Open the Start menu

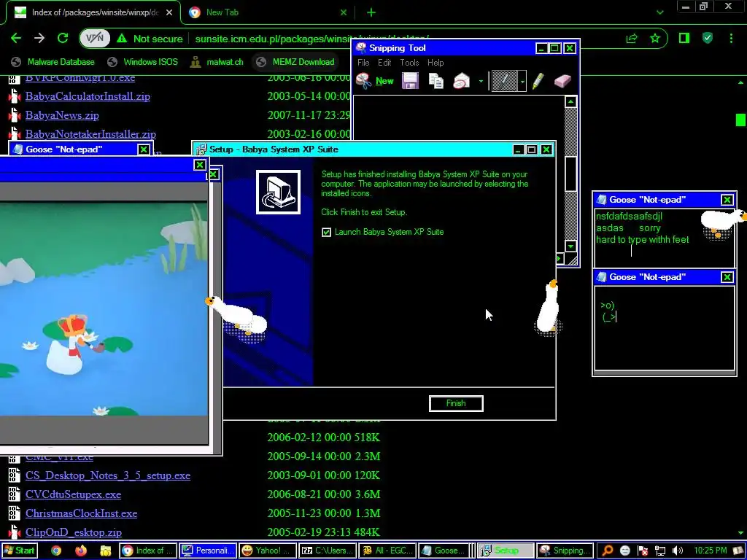pyautogui.click(x=19, y=551)
